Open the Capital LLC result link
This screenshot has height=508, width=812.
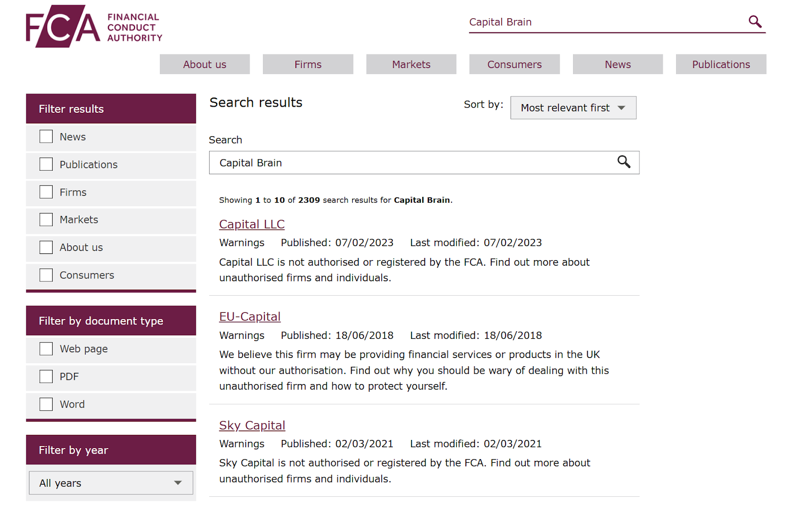pos(252,224)
